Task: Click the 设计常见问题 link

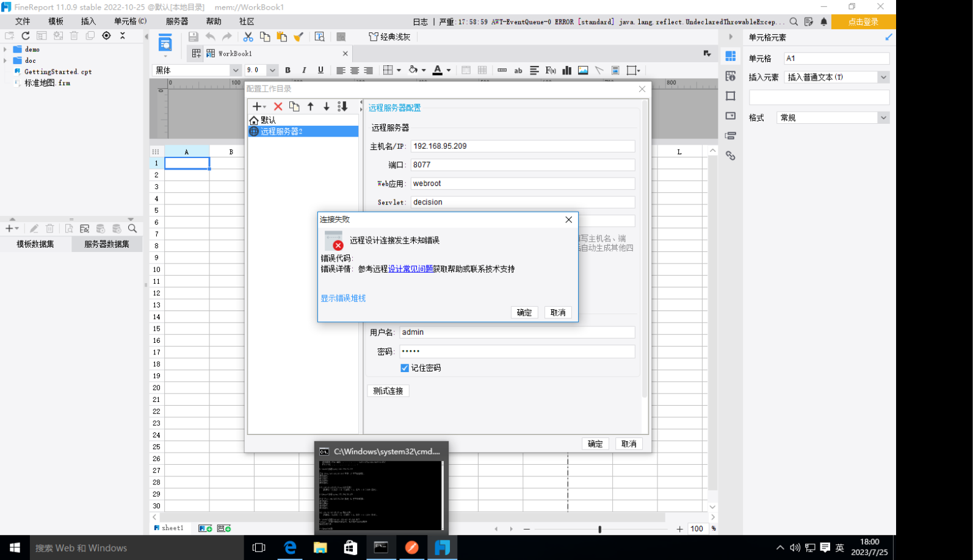Action: point(411,268)
